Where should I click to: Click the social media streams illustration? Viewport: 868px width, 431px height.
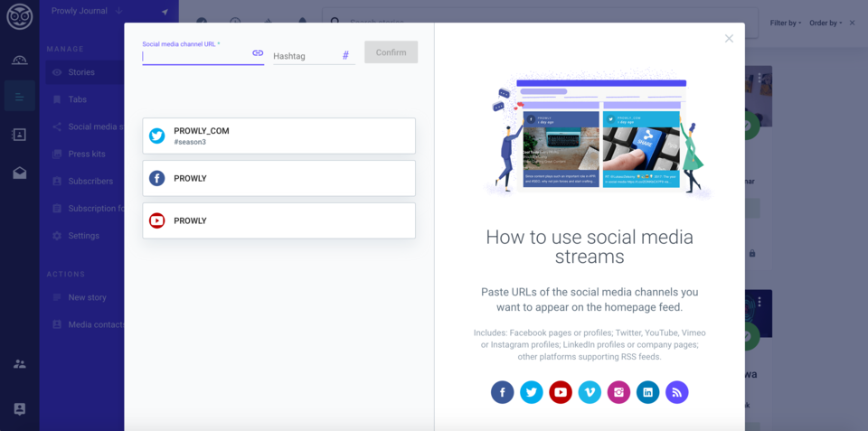click(598, 136)
